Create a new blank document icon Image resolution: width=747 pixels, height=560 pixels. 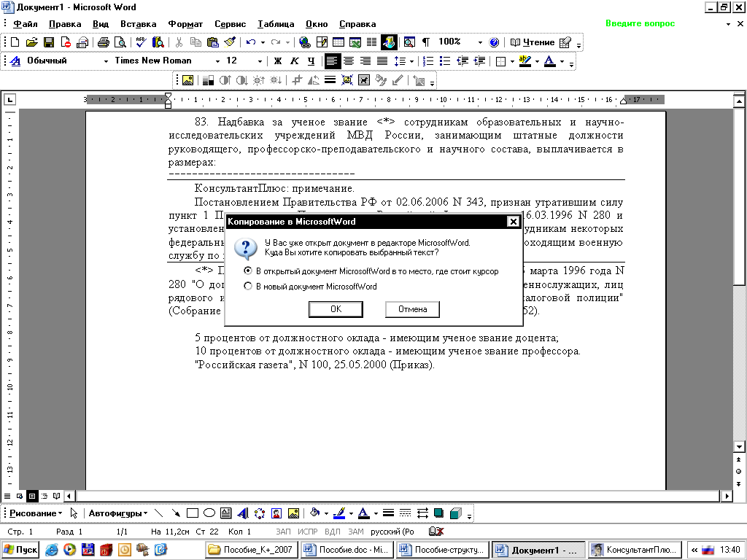pyautogui.click(x=15, y=42)
